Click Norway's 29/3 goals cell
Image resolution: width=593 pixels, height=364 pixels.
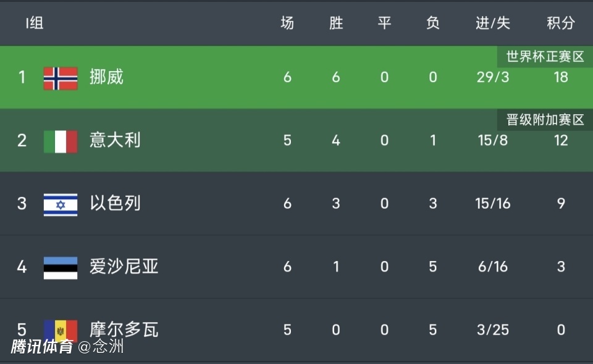point(493,77)
